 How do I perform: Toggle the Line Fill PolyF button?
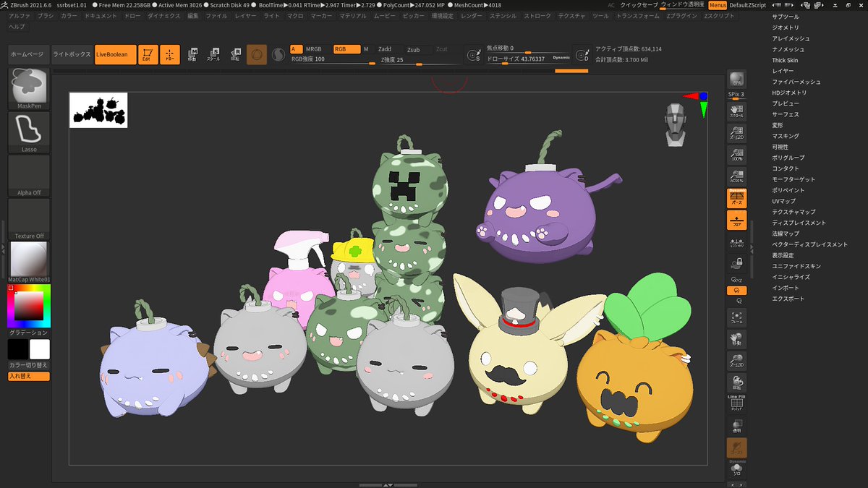(736, 403)
